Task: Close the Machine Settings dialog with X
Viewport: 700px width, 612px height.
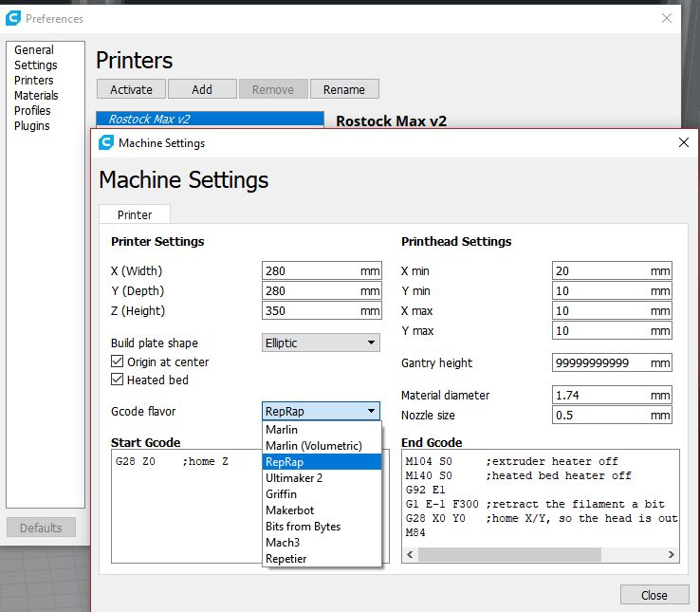Action: click(683, 142)
